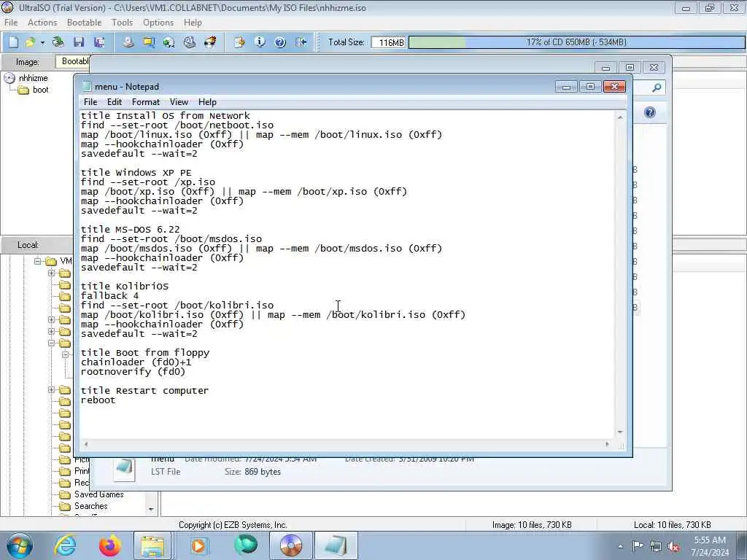This screenshot has width=747, height=560.
Task: Switch to Notepad taskbar button
Action: click(336, 545)
